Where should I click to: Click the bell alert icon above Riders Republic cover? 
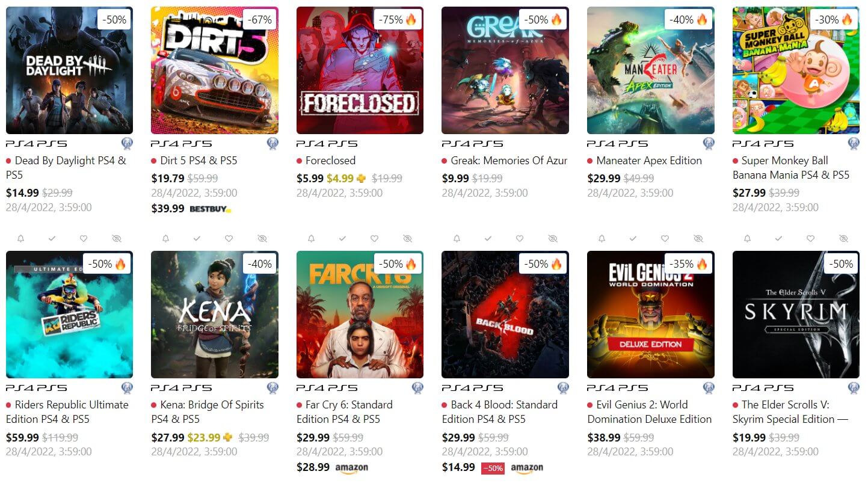coord(20,239)
